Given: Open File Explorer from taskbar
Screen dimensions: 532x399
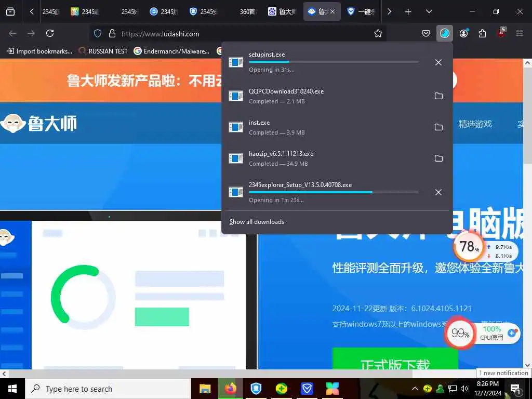Looking at the screenshot, I should 205,389.
